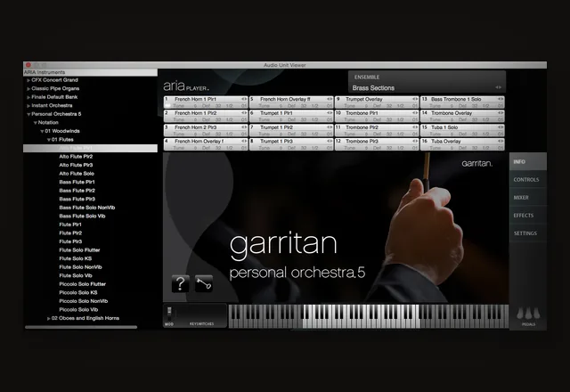Select Piccolo Solo Vib instrument

tap(78, 310)
